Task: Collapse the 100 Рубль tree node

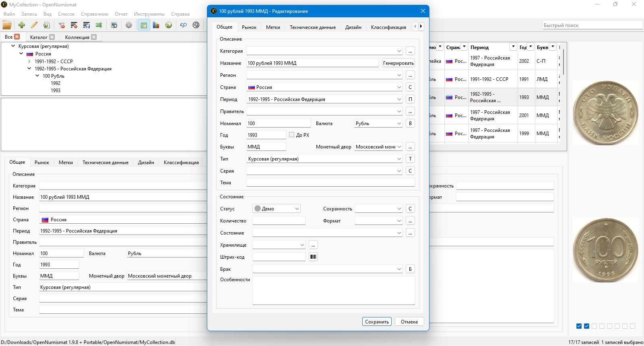Action: tap(37, 76)
